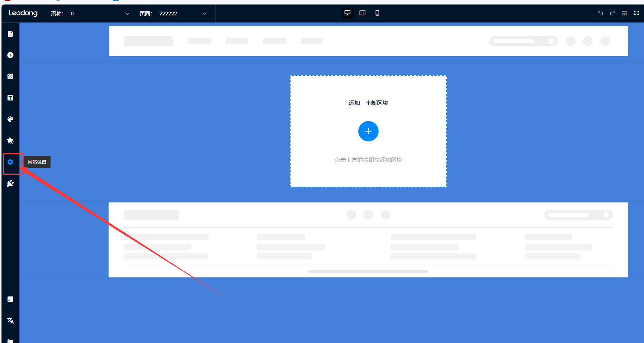Open the translate language icon in sidebar
644x343 pixels.
point(10,321)
